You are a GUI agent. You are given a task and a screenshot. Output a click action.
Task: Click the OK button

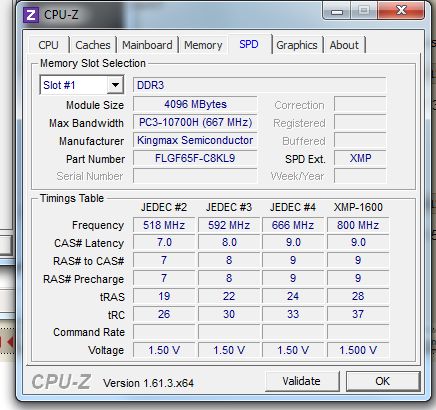click(x=383, y=381)
